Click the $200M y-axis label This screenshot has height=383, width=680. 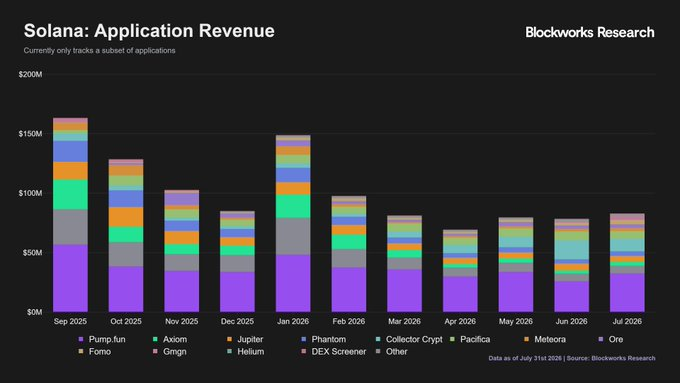tap(30, 75)
